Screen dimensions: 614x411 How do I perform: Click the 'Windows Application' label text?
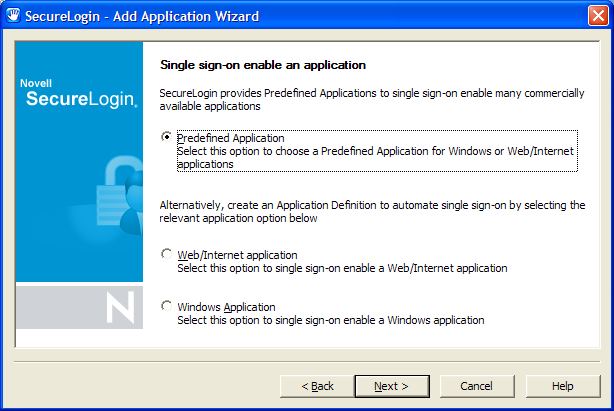click(x=226, y=307)
